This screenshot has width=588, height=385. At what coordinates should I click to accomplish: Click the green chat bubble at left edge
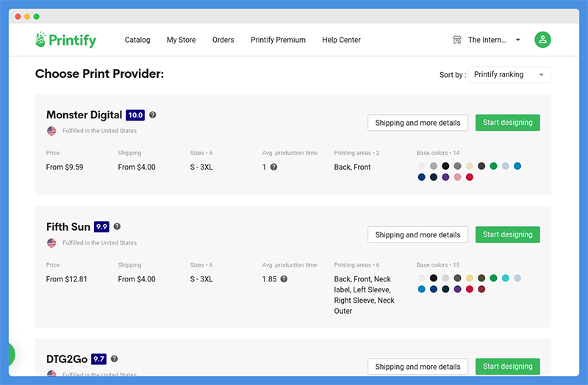coord(12,354)
